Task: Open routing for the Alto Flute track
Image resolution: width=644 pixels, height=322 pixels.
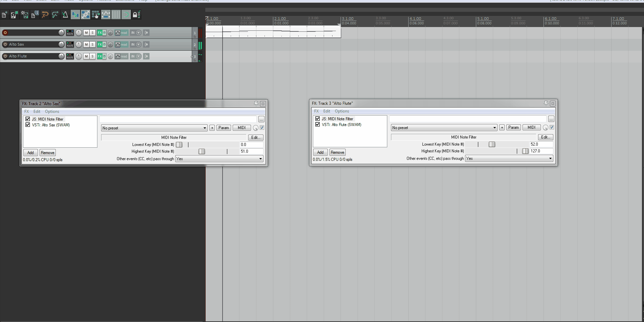Action: coord(70,56)
